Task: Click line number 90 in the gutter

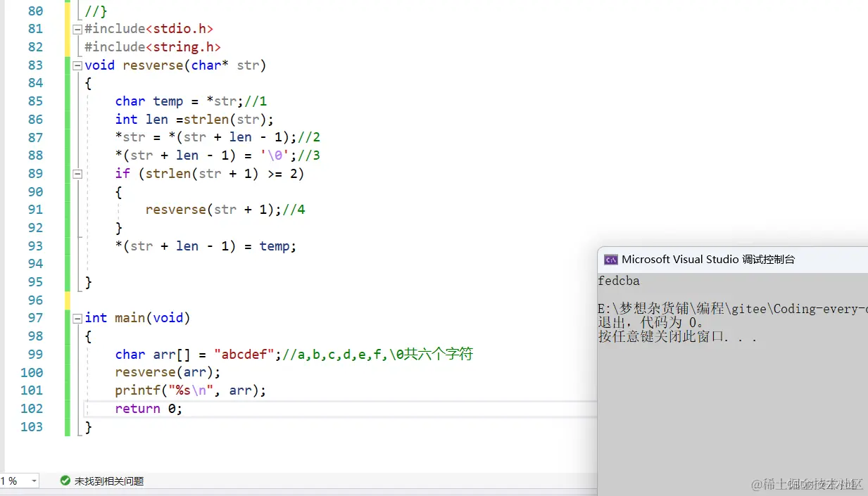Action: click(x=35, y=192)
